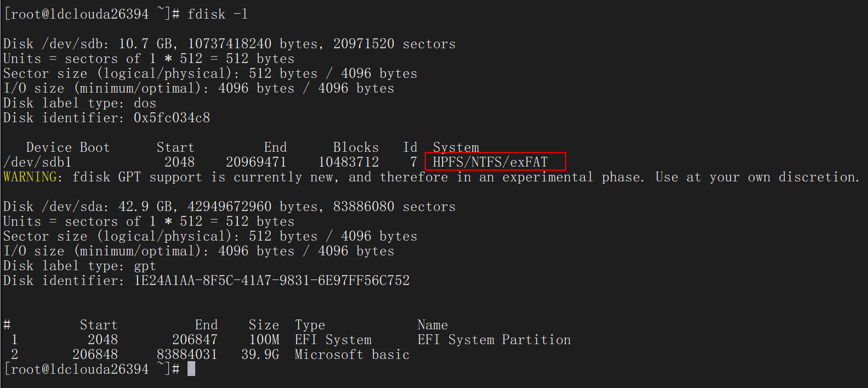The width and height of the screenshot is (868, 388).
Task: Click the terminal cursor block at the prompt
Action: 191,369
